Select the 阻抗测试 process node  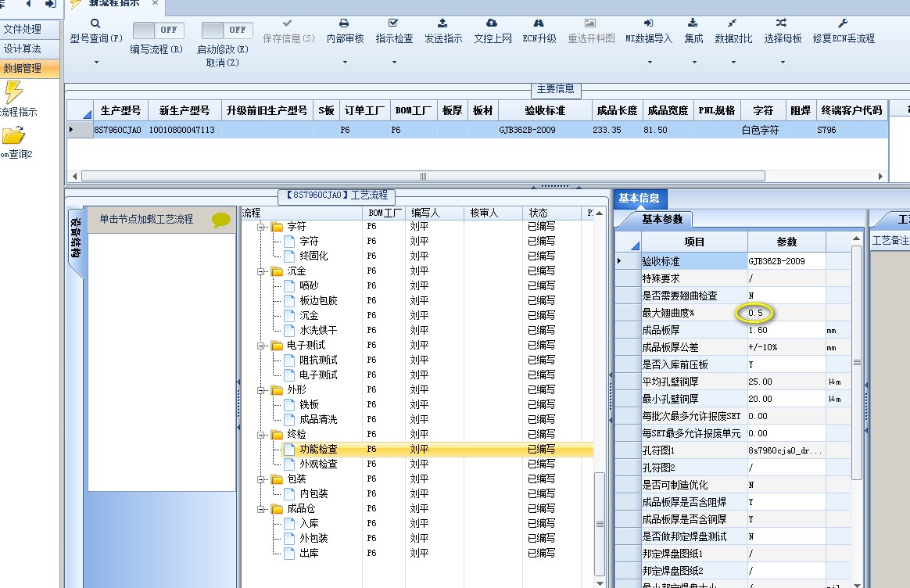[x=318, y=360]
